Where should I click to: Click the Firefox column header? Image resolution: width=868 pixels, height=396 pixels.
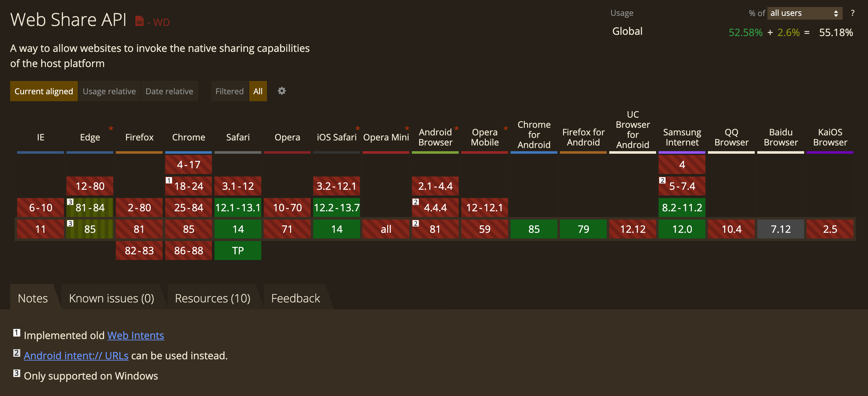coord(139,137)
